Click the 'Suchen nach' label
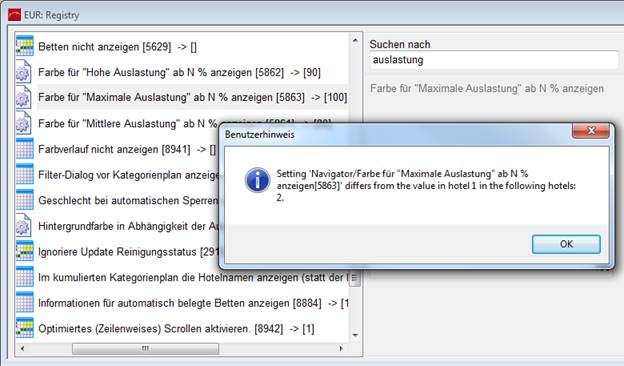 tap(400, 44)
